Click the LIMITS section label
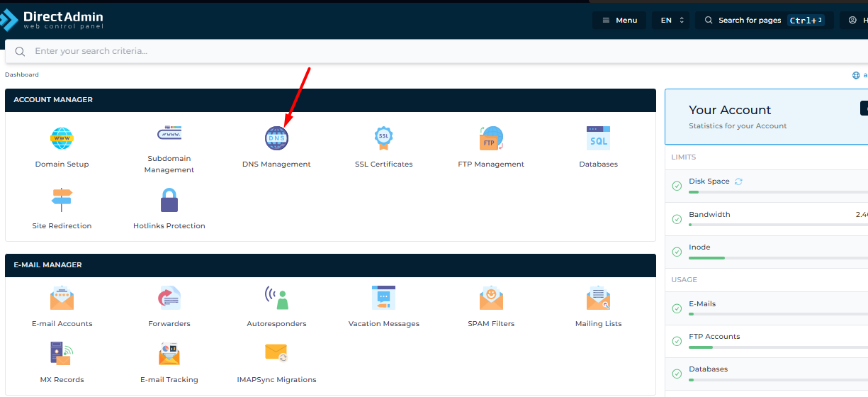The width and height of the screenshot is (868, 397). 684,157
